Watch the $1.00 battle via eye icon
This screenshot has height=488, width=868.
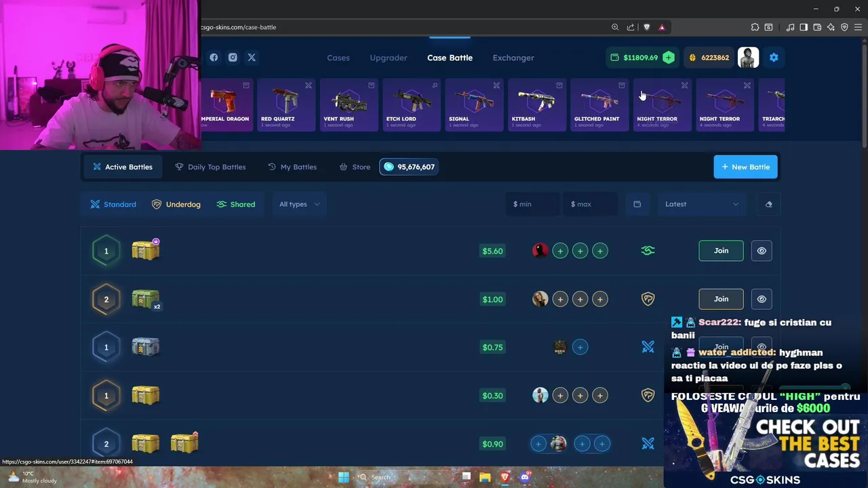(762, 299)
